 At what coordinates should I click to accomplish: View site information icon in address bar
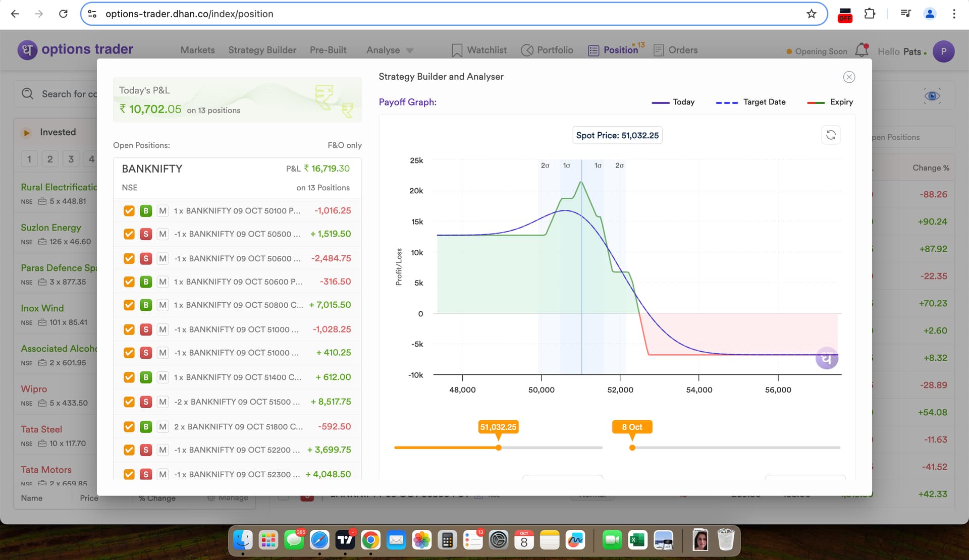(92, 14)
